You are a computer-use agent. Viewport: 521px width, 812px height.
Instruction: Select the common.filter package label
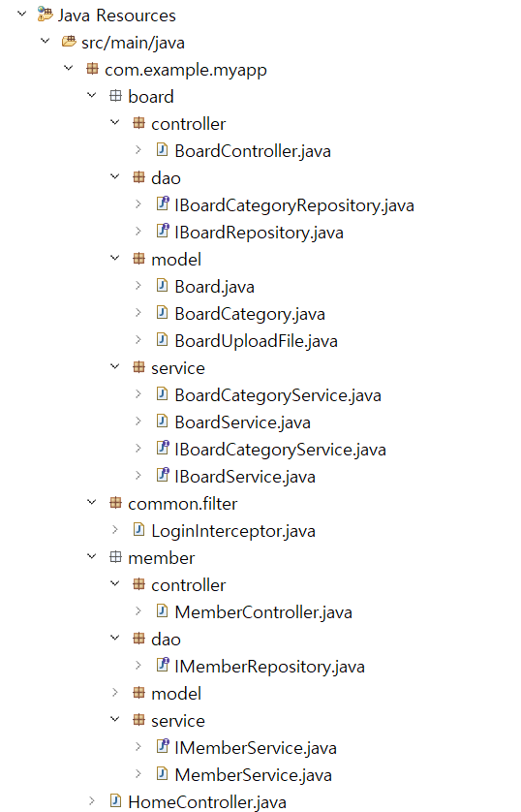tap(183, 503)
